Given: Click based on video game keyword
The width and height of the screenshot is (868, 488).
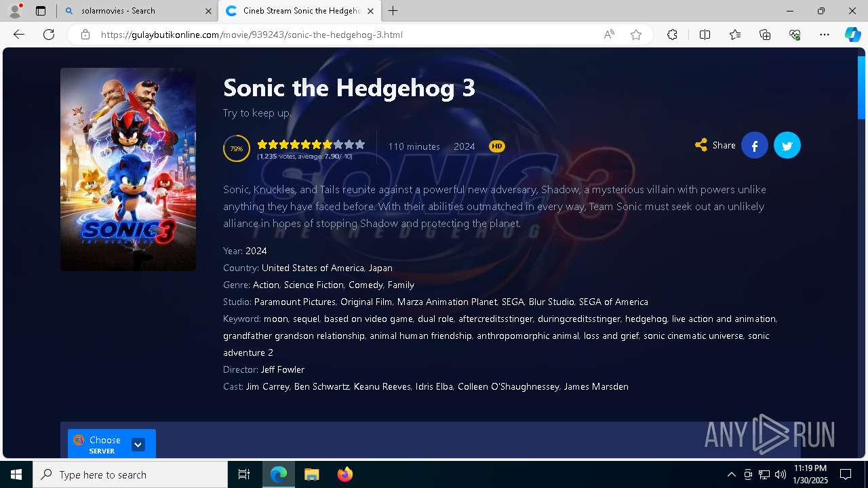Looking at the screenshot, I should point(368,319).
